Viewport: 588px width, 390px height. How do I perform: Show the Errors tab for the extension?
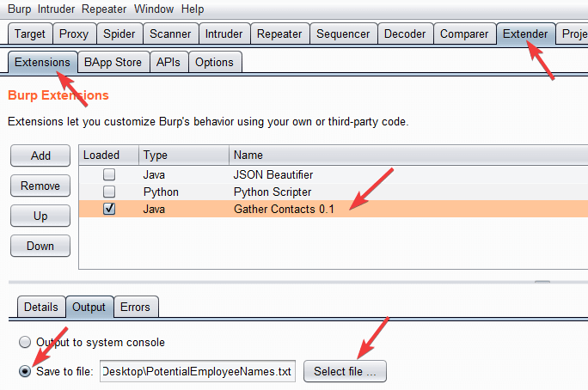(135, 307)
